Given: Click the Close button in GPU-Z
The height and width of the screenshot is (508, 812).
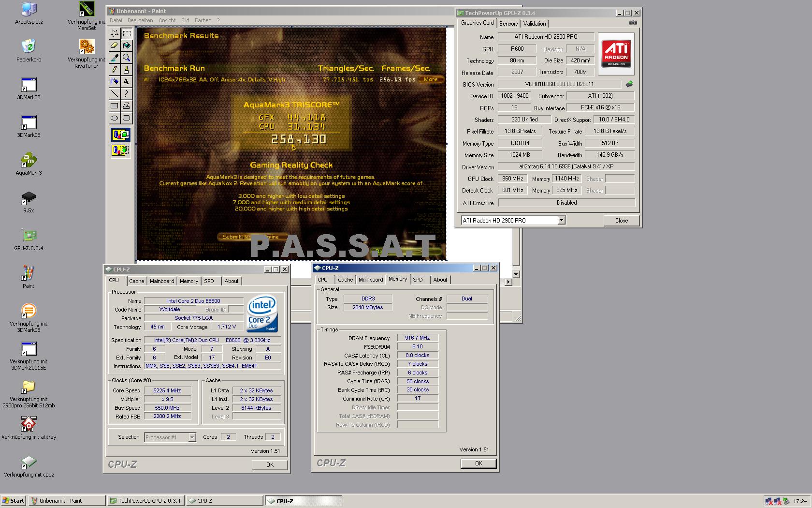Looking at the screenshot, I should (622, 221).
